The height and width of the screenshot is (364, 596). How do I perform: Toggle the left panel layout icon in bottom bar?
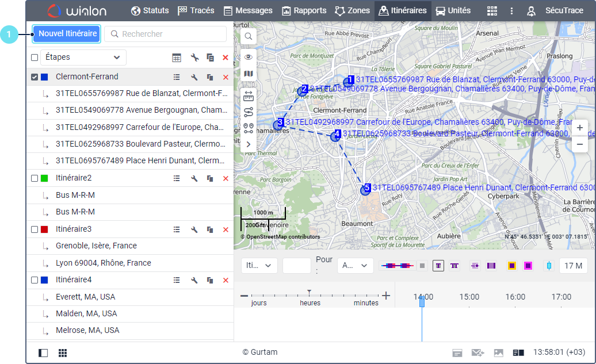[43, 353]
